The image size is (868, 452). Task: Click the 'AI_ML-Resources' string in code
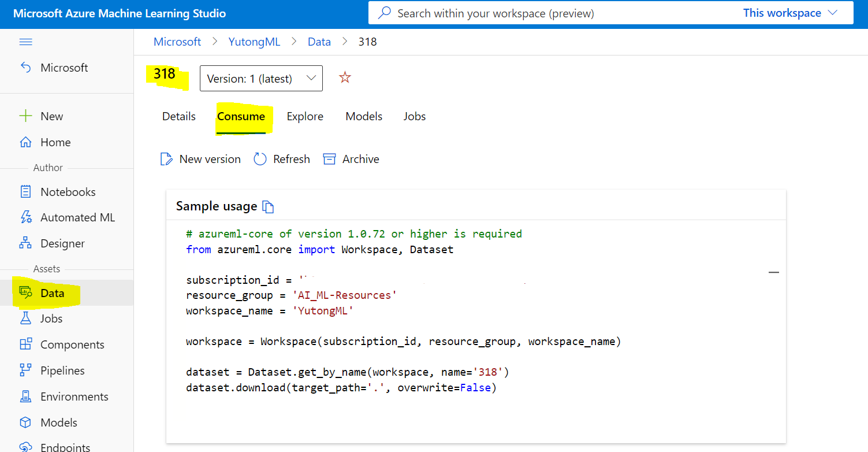(x=345, y=295)
